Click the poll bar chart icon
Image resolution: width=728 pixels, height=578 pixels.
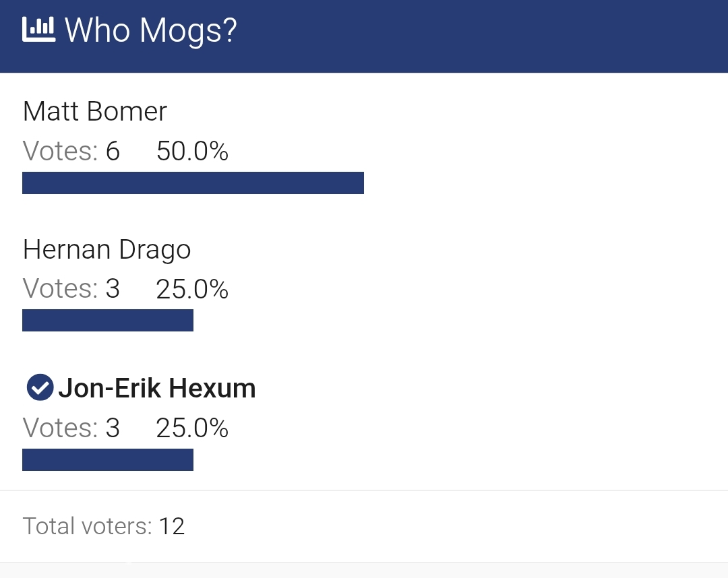click(x=39, y=30)
